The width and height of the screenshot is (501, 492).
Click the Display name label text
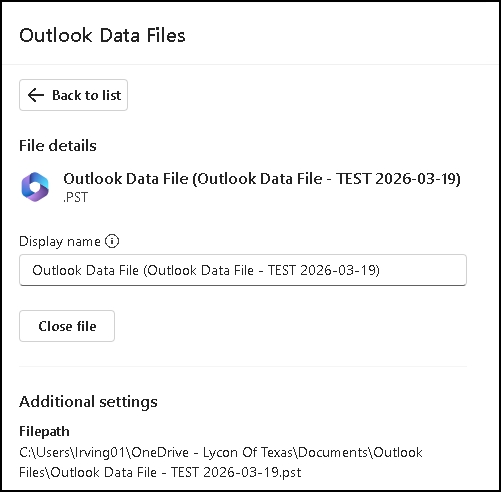tap(60, 241)
